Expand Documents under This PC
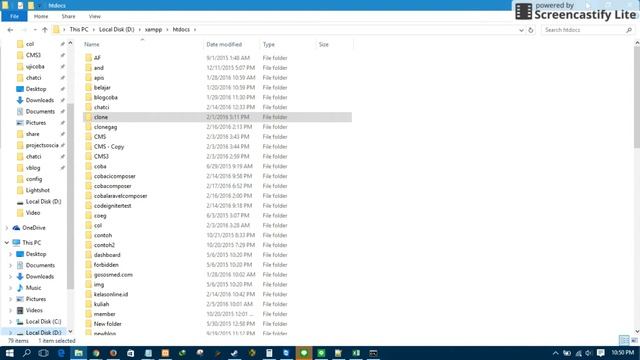Viewport: 640px width, 360px height. pyautogui.click(x=11, y=265)
